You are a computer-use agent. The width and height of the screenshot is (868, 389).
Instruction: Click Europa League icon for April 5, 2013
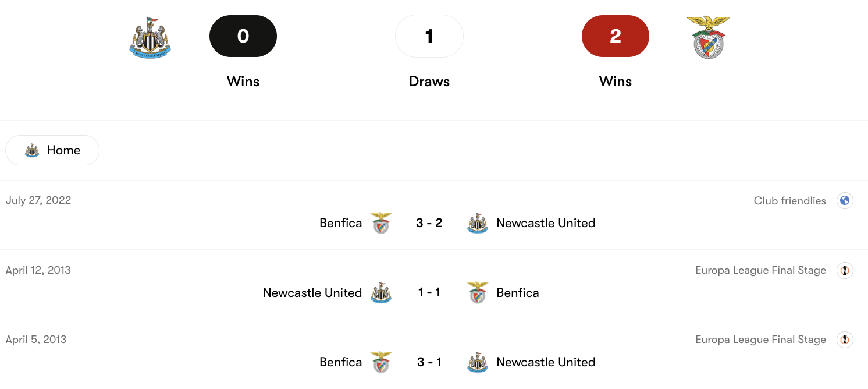(845, 340)
